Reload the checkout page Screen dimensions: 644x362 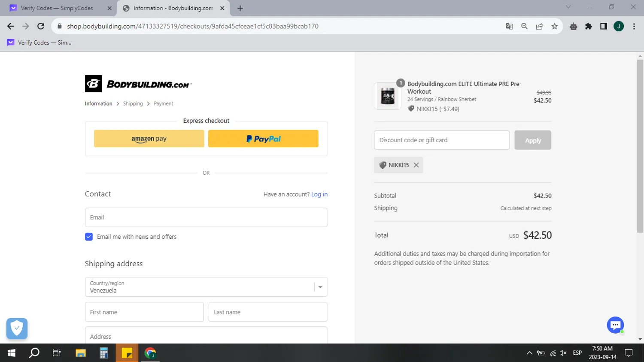pos(41,26)
